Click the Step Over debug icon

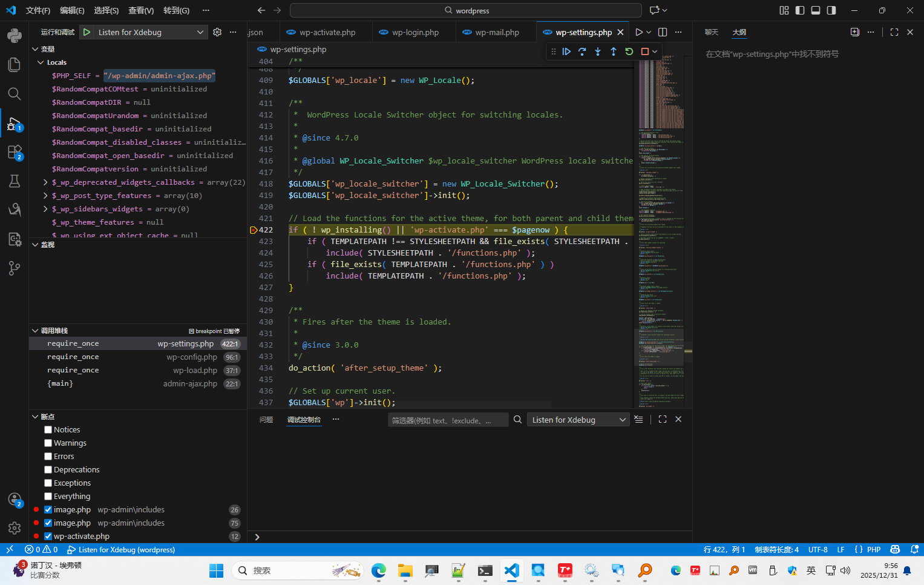click(x=582, y=51)
